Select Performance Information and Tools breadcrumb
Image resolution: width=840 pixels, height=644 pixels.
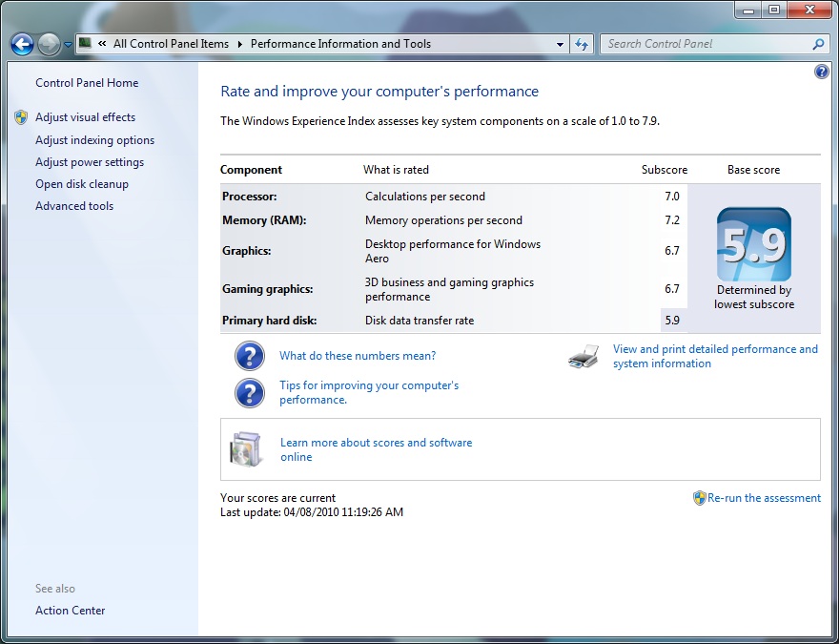pyautogui.click(x=340, y=44)
